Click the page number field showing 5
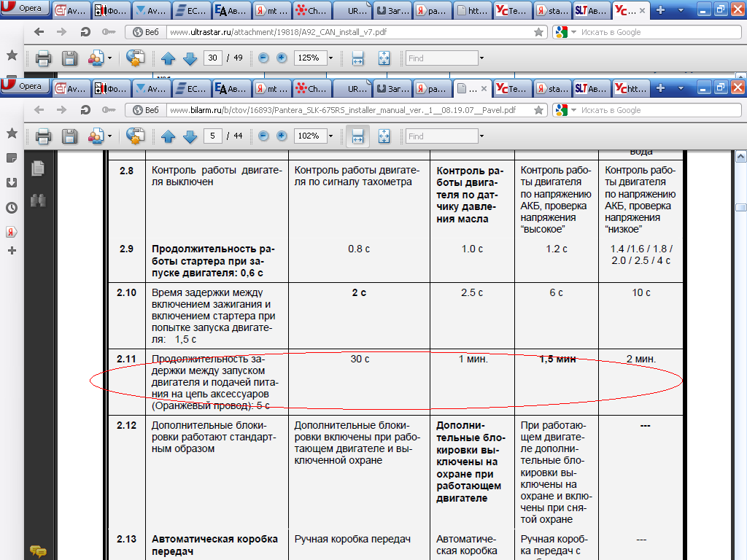 (212, 136)
